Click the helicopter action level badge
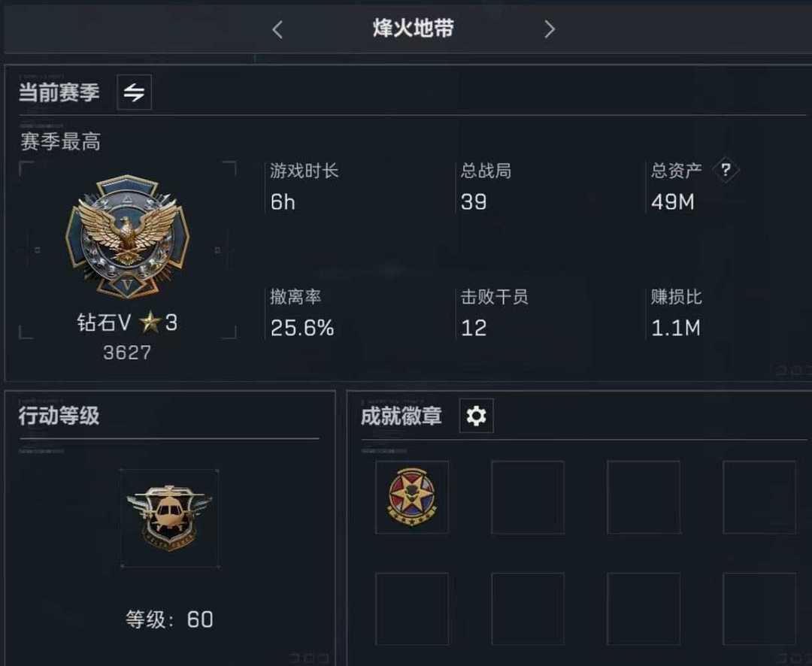This screenshot has height=666, width=812. (169, 518)
